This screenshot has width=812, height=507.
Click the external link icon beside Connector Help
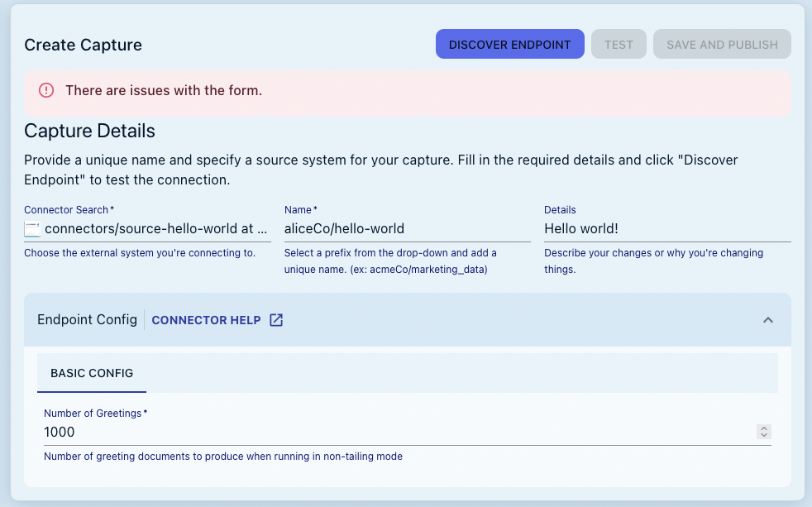(276, 319)
